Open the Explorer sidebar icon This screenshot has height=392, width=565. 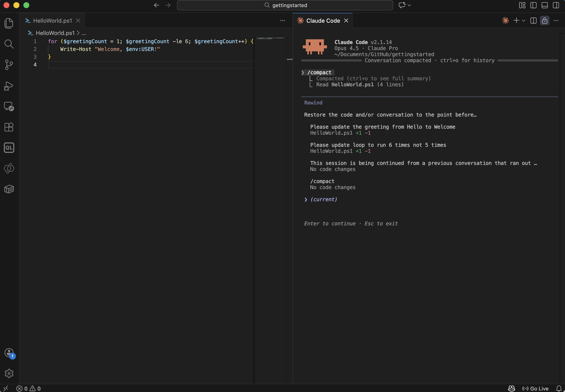[9, 23]
